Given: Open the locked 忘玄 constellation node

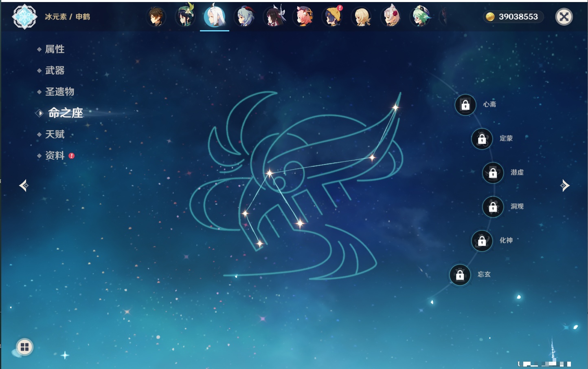Looking at the screenshot, I should click(x=460, y=275).
